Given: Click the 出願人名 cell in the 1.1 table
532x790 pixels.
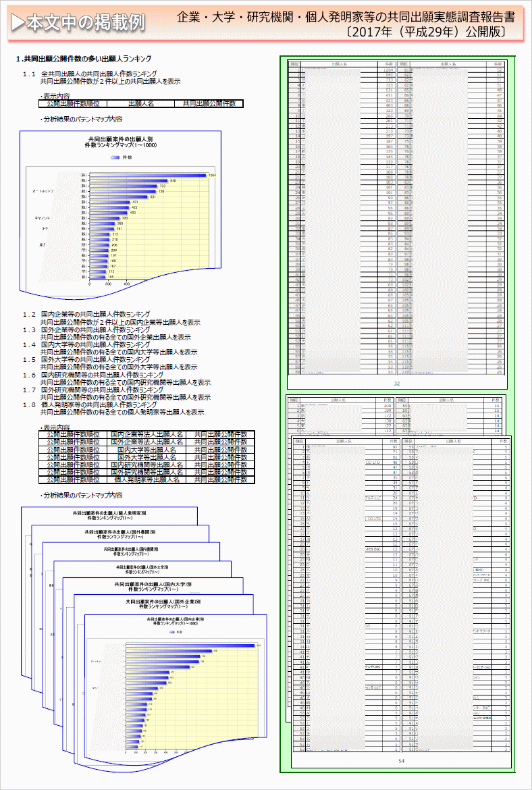Looking at the screenshot, I should pos(140,104).
